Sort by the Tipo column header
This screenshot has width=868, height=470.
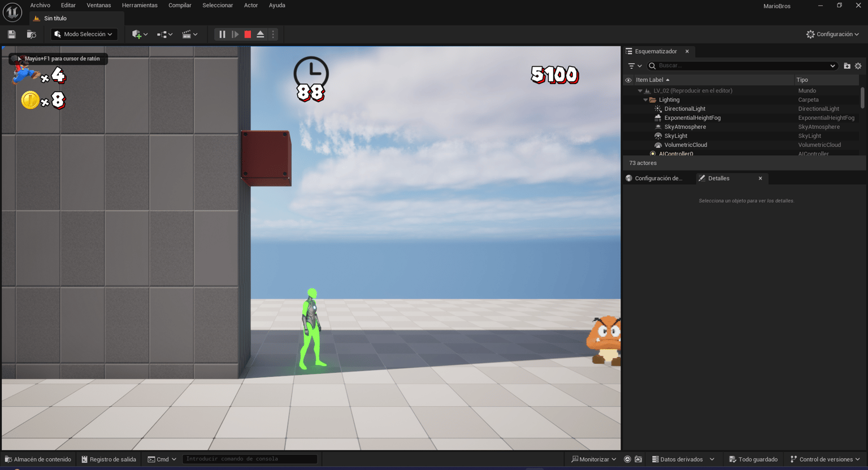pos(827,80)
